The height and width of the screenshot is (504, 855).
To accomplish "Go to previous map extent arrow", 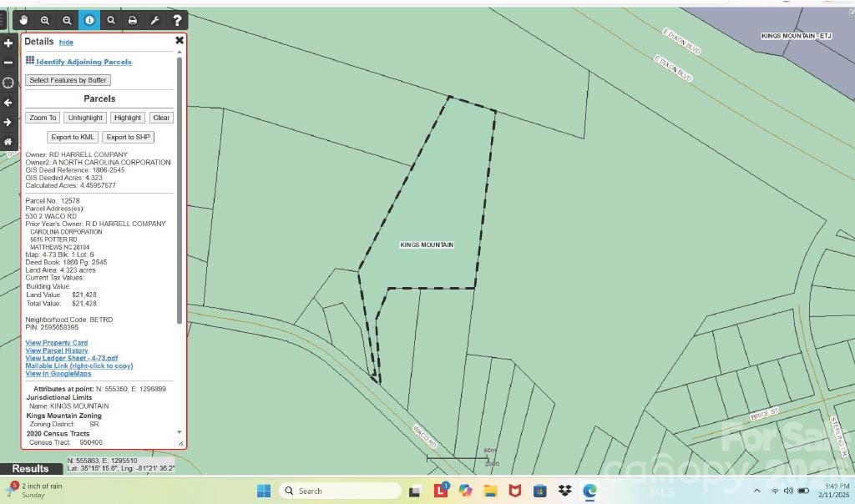I will 8,103.
